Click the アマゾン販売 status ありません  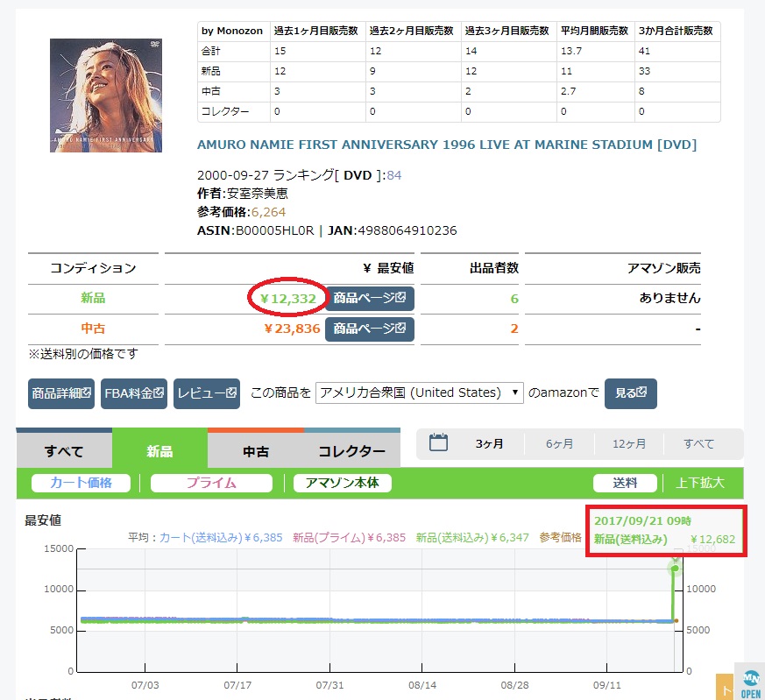(x=669, y=298)
